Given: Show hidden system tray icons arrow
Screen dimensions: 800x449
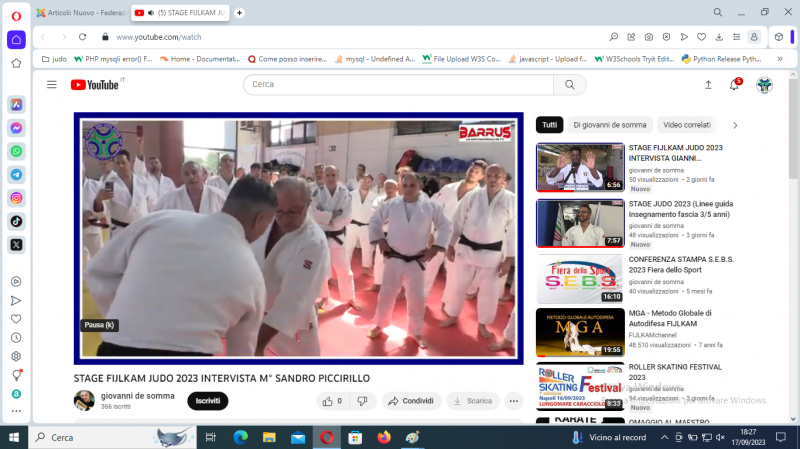Looking at the screenshot, I should [664, 437].
